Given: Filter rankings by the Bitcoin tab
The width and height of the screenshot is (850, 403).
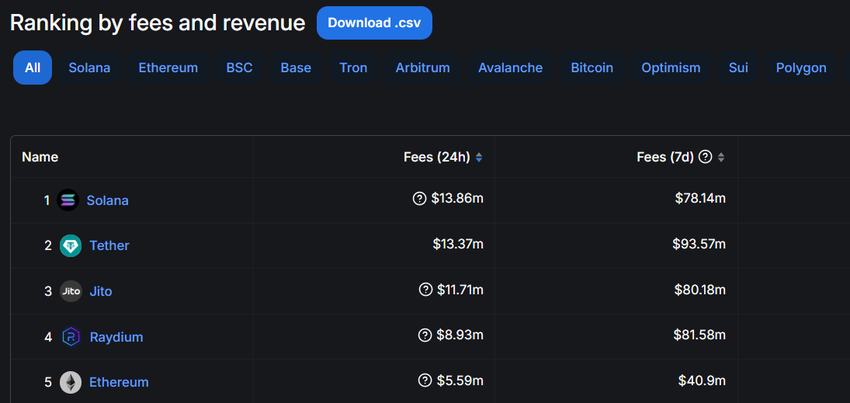Looking at the screenshot, I should [592, 68].
